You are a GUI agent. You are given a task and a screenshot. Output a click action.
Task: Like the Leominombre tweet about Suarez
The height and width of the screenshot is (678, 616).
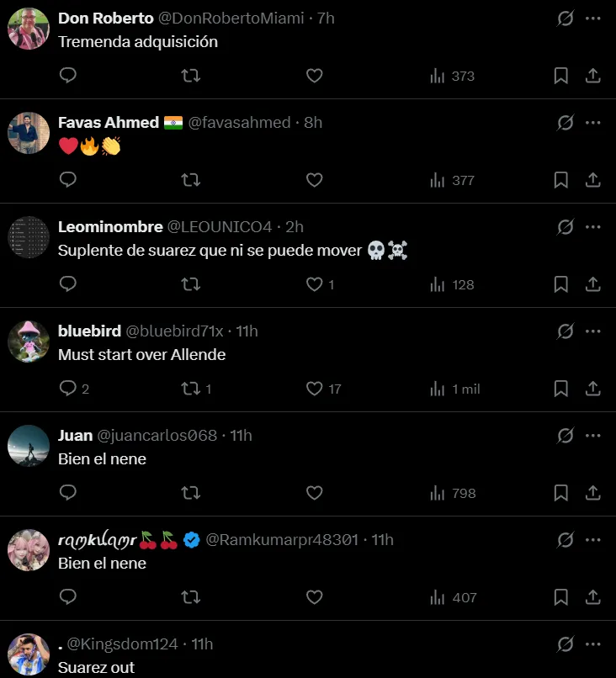315,284
